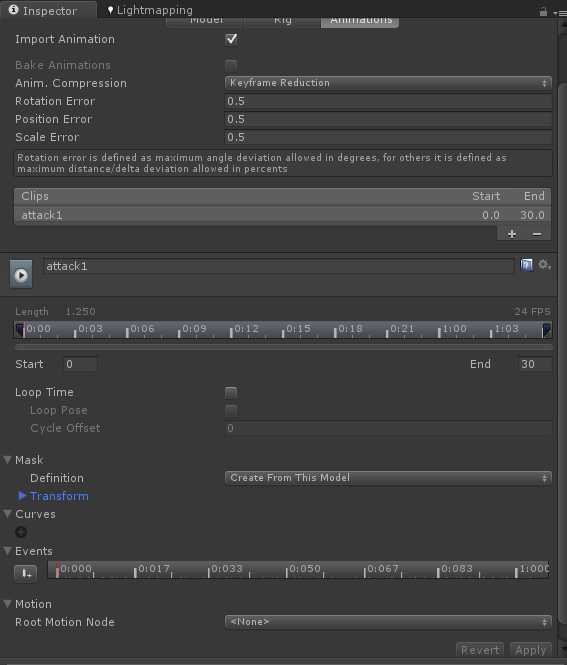Edit the Rotation Error field

(x=388, y=101)
